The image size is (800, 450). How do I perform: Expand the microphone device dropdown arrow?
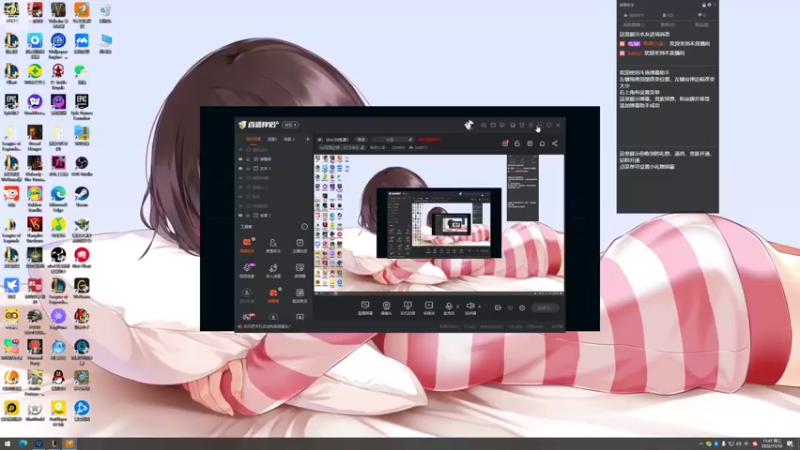pyautogui.click(x=457, y=307)
